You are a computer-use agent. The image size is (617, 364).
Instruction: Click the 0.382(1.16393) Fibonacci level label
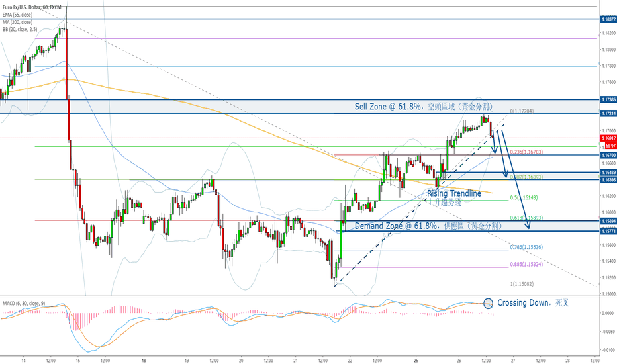(x=526, y=177)
